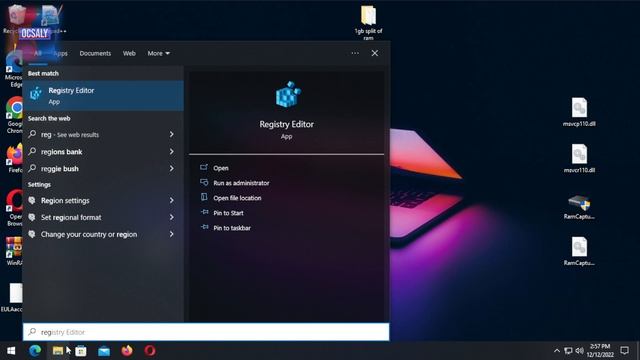This screenshot has height=360, width=640.
Task: Select the Firefox desktop shortcut
Action: (x=15, y=158)
